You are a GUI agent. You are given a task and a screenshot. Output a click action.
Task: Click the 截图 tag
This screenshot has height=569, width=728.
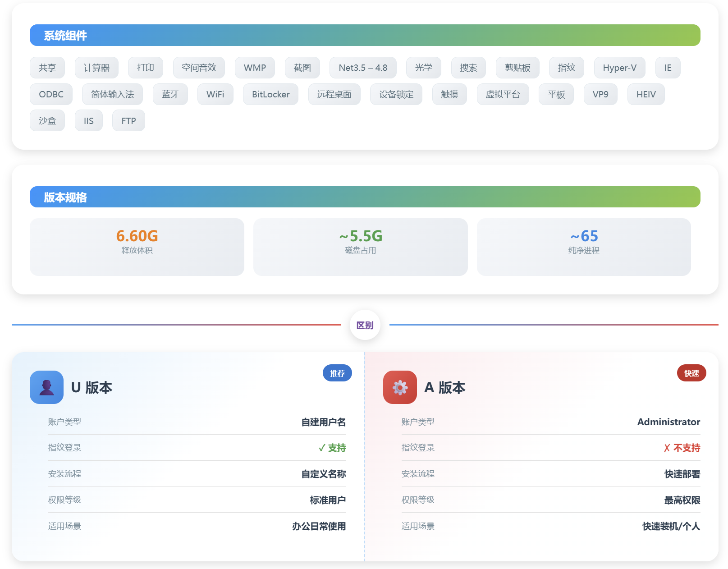[x=302, y=68]
